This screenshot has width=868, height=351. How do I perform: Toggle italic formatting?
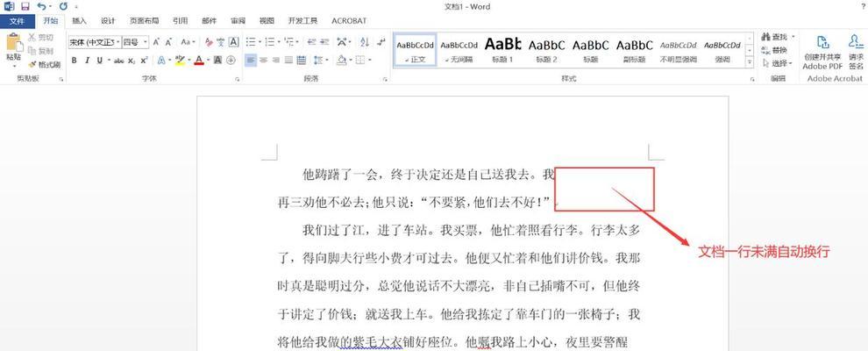point(87,61)
